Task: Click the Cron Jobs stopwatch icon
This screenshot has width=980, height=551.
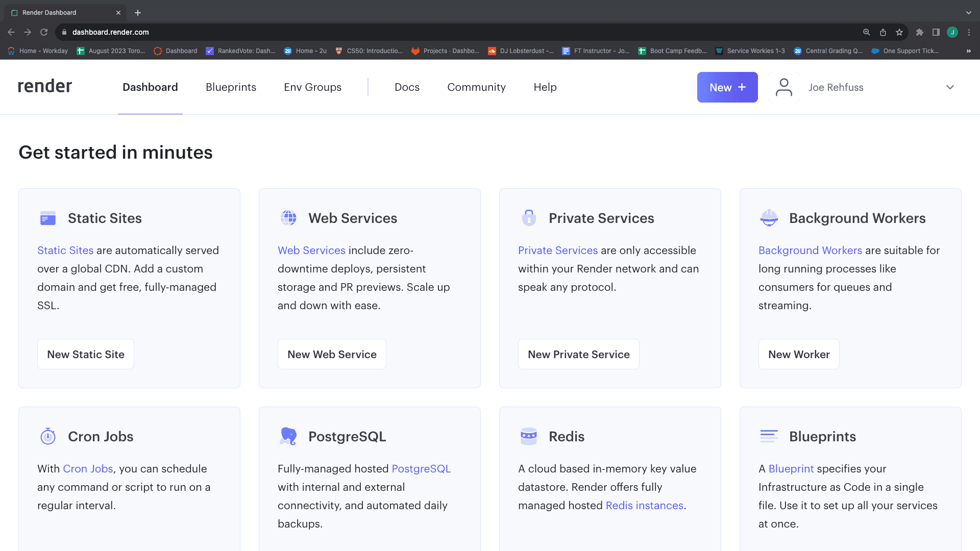Action: [x=48, y=436]
